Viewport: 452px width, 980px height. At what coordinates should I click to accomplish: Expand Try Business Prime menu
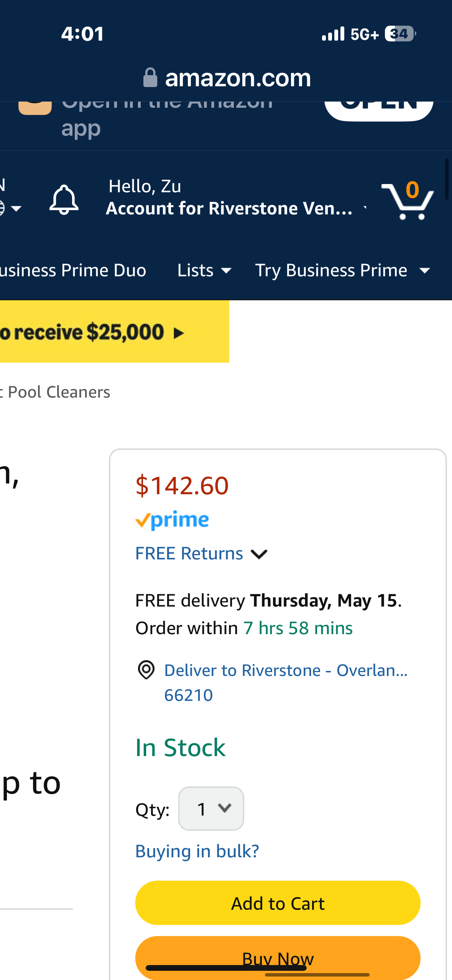point(342,270)
